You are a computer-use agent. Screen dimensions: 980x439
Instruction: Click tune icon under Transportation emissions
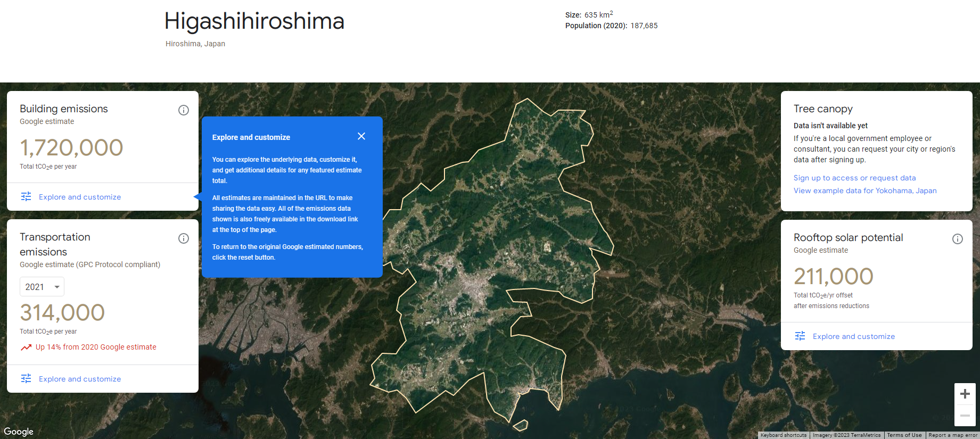pyautogui.click(x=26, y=379)
